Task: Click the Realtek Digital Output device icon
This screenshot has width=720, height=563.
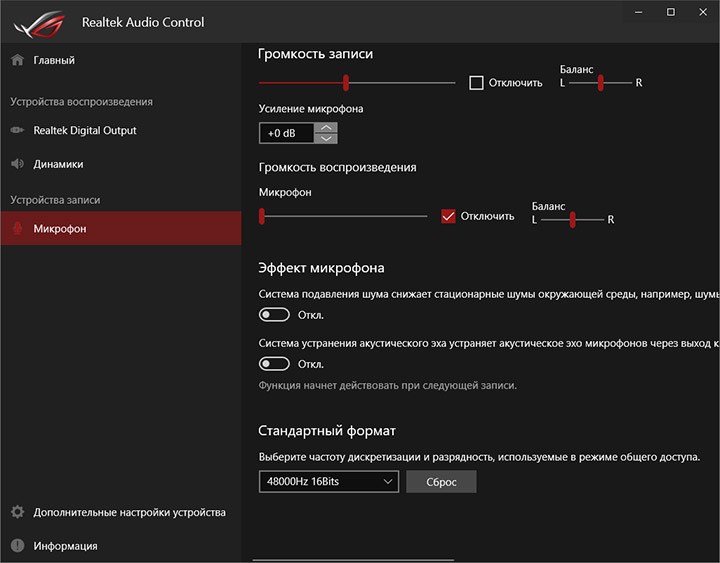Action: pyautogui.click(x=17, y=130)
